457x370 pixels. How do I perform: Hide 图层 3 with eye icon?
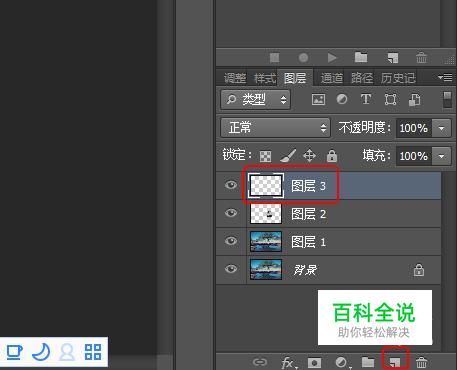point(231,185)
